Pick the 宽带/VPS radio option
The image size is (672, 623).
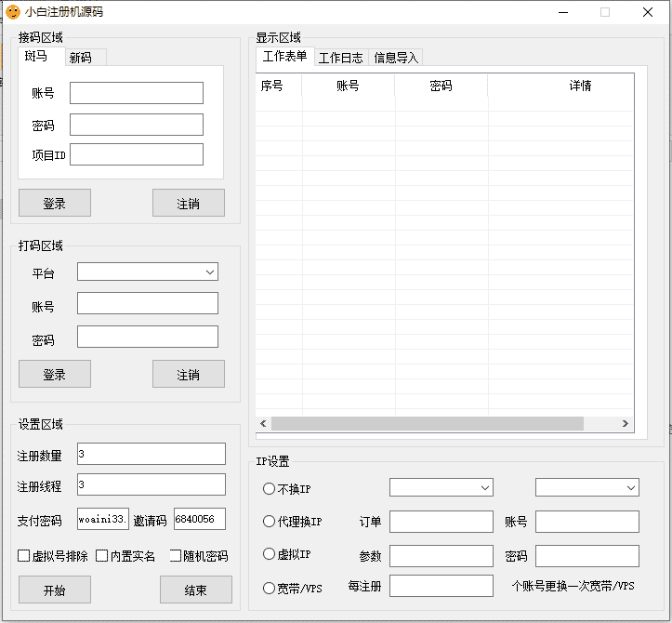pyautogui.click(x=270, y=588)
